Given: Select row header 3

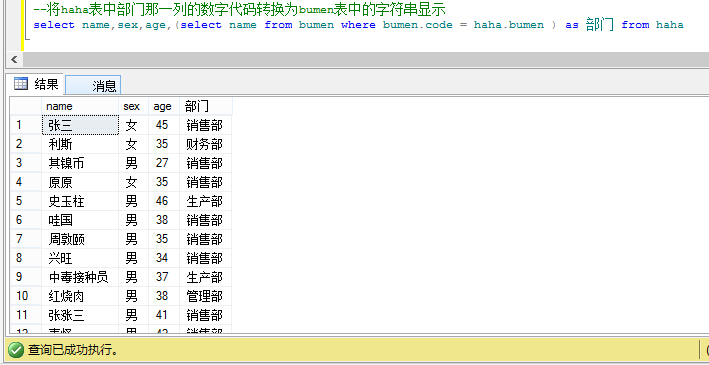Looking at the screenshot, I should coord(26,163).
